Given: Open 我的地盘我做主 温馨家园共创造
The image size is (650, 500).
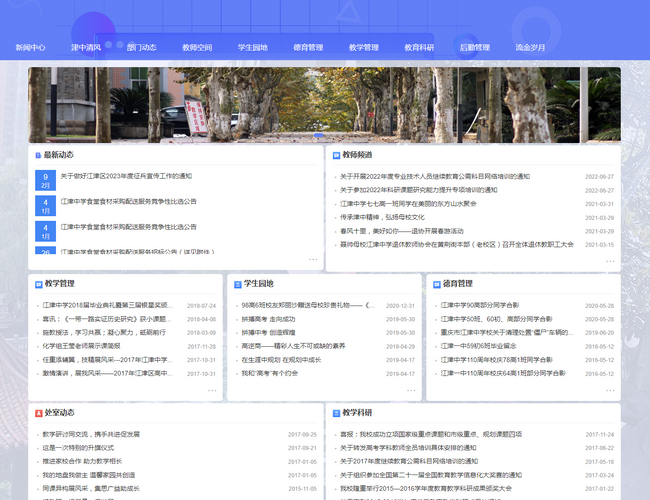Looking at the screenshot, I should (x=89, y=475).
